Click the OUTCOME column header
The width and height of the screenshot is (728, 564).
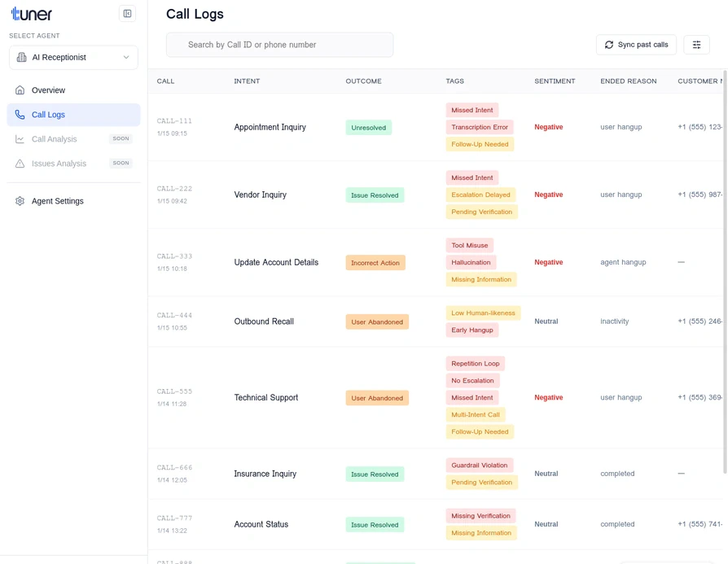point(363,81)
